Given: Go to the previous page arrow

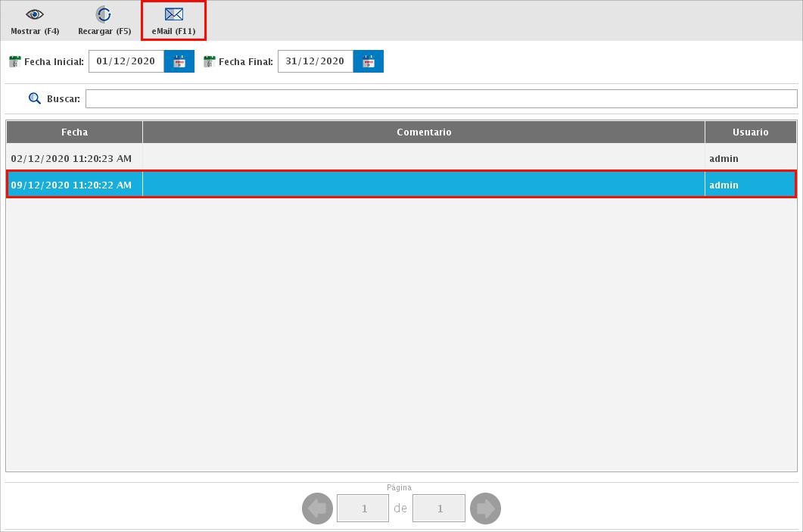Looking at the screenshot, I should pyautogui.click(x=317, y=509).
